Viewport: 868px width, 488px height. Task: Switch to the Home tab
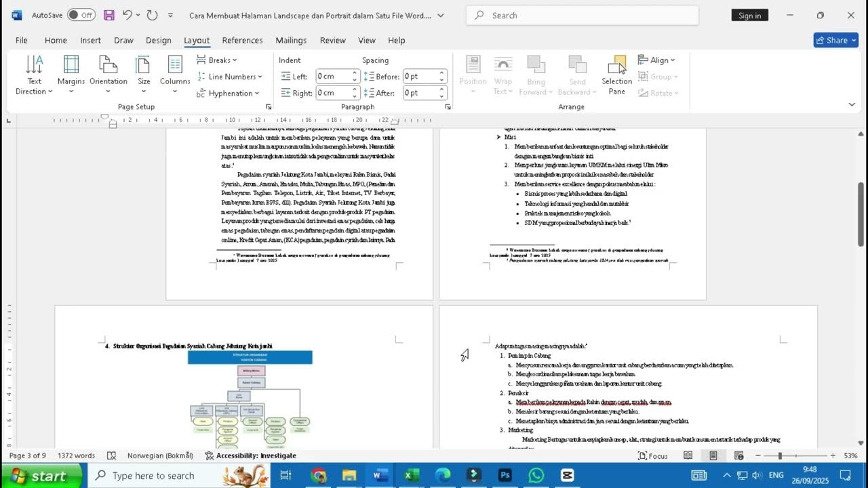pyautogui.click(x=56, y=40)
